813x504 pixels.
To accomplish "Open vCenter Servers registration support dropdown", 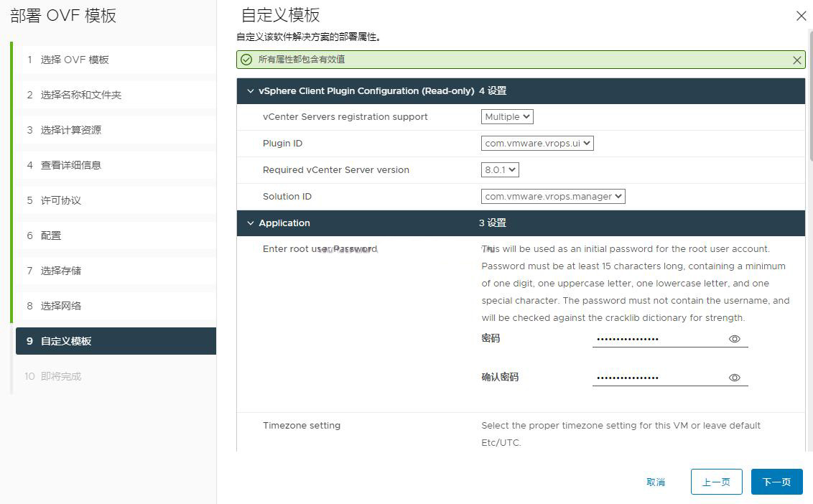I will [x=507, y=117].
